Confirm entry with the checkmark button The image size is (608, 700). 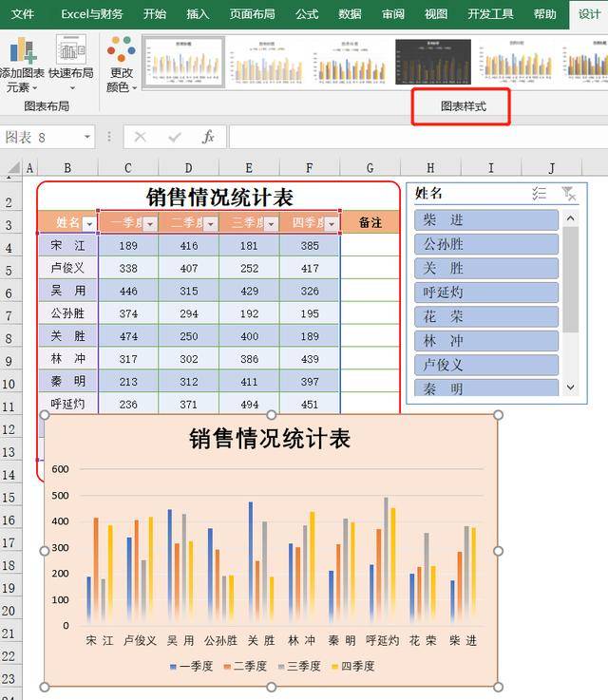point(175,137)
